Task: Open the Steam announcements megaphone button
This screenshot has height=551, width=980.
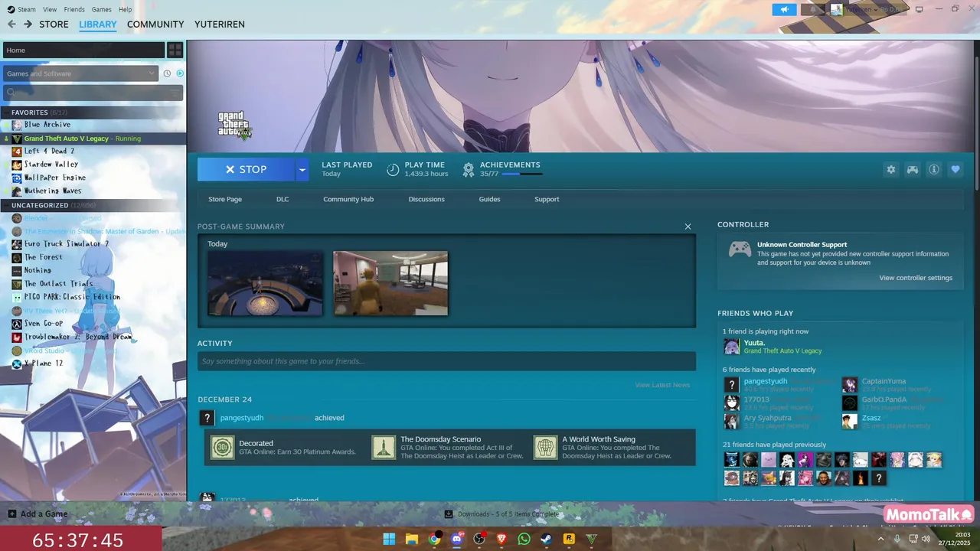Action: pyautogui.click(x=784, y=9)
